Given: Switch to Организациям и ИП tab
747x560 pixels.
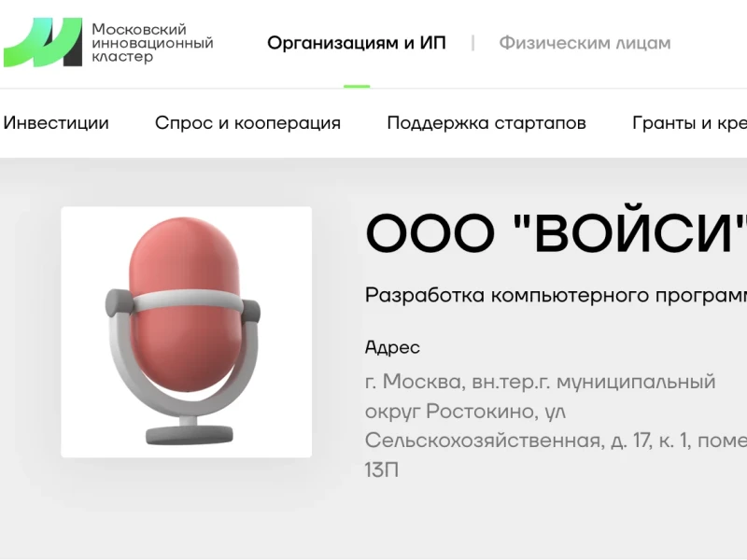Looking at the screenshot, I should pos(357,43).
